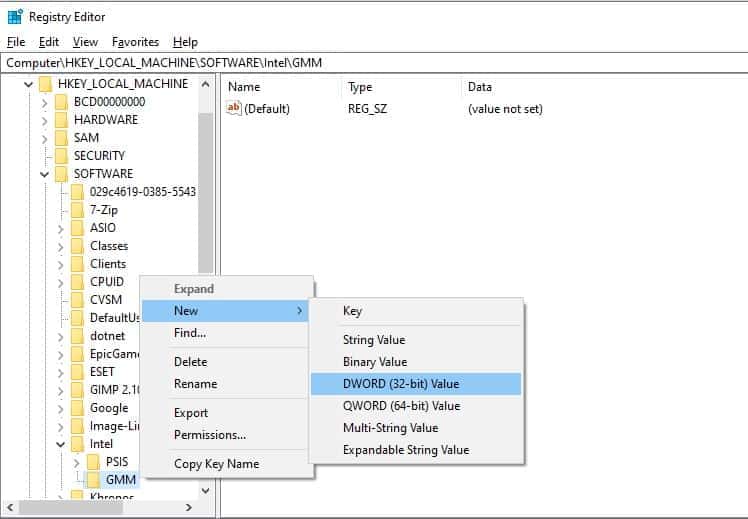The image size is (748, 519).
Task: Collapse the HKEY_LOCAL_MACHINE tree node
Action: 29,85
